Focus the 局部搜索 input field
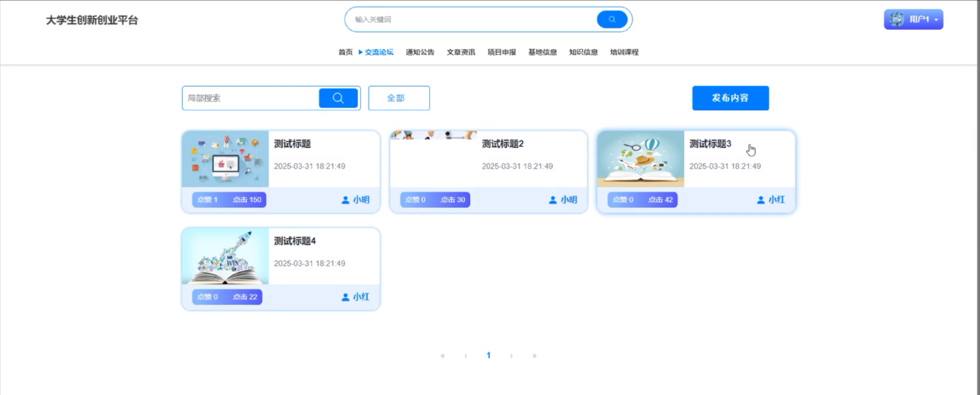This screenshot has height=395, width=980. pyautogui.click(x=250, y=98)
